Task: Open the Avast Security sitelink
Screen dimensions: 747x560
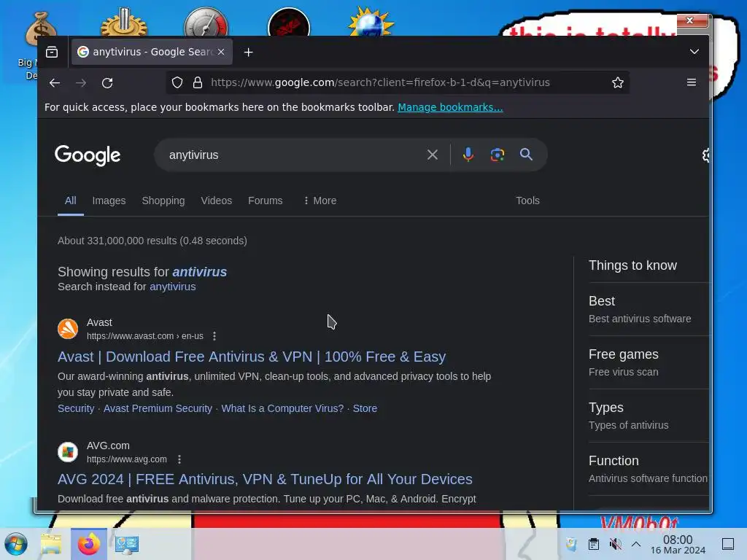Action: pyautogui.click(x=76, y=408)
